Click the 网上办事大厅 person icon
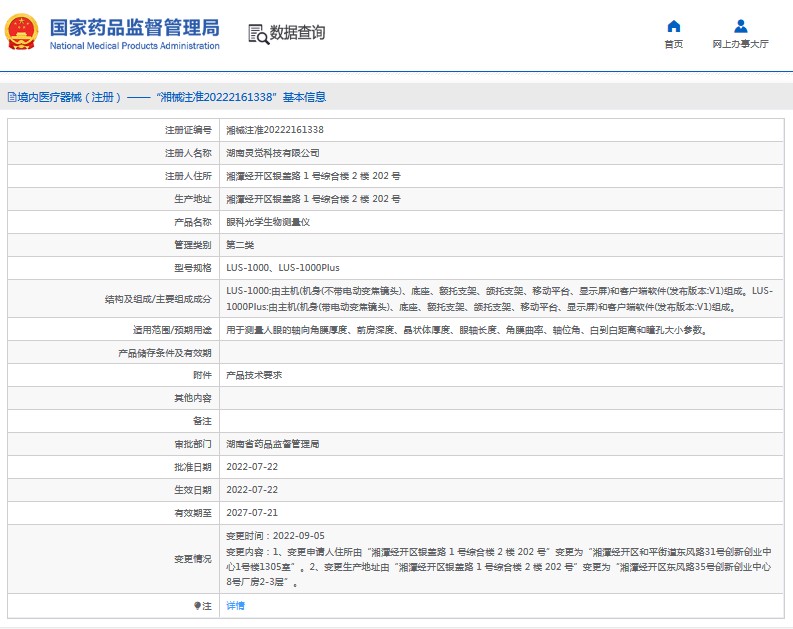The height and width of the screenshot is (629, 793). tap(740, 26)
